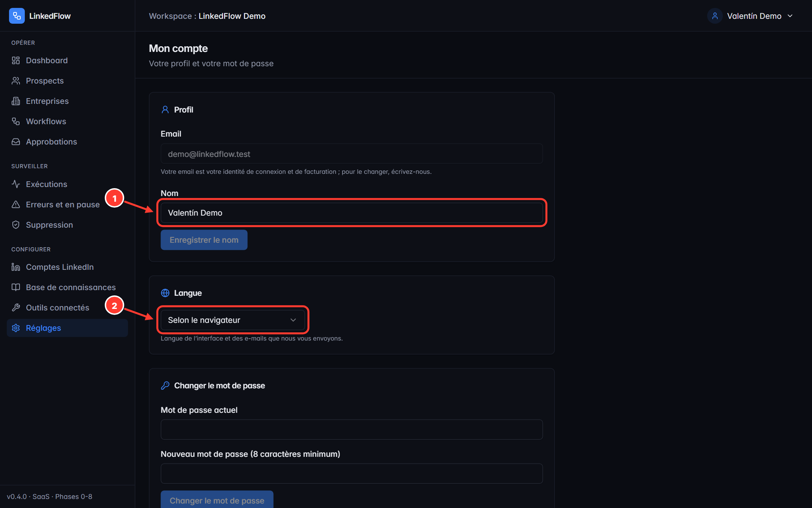Click the Outils connectés wrench icon

click(16, 308)
